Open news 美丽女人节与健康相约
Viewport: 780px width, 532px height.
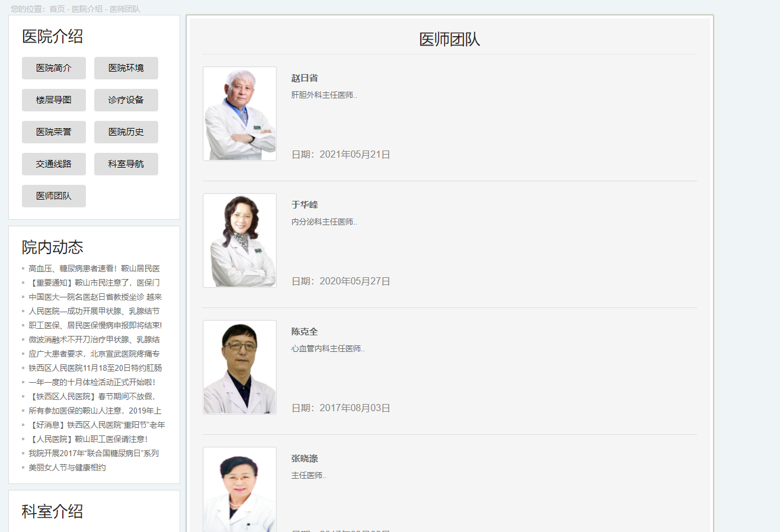click(x=67, y=467)
